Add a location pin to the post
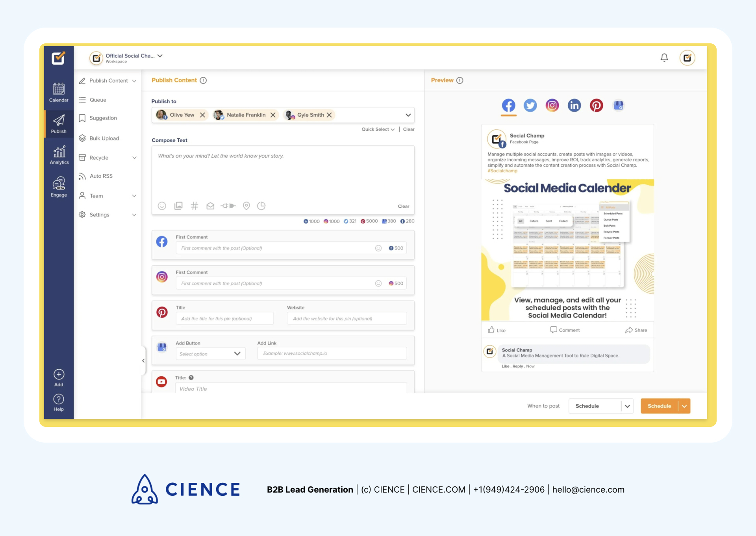The width and height of the screenshot is (756, 536). click(x=246, y=206)
